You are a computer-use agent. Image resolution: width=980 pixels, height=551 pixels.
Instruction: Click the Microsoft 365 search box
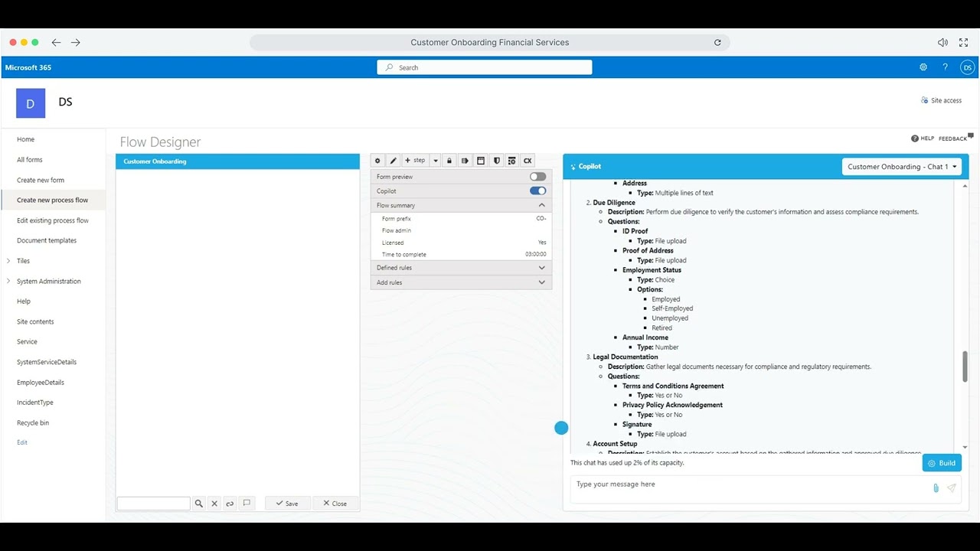(x=485, y=67)
